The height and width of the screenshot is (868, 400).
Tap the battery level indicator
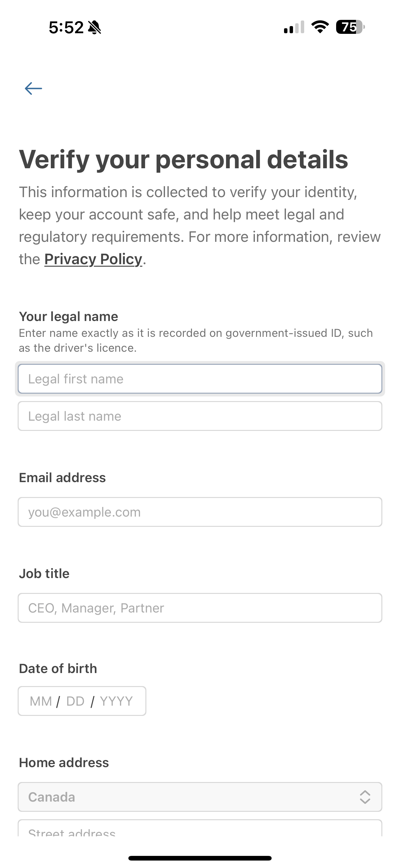click(350, 27)
